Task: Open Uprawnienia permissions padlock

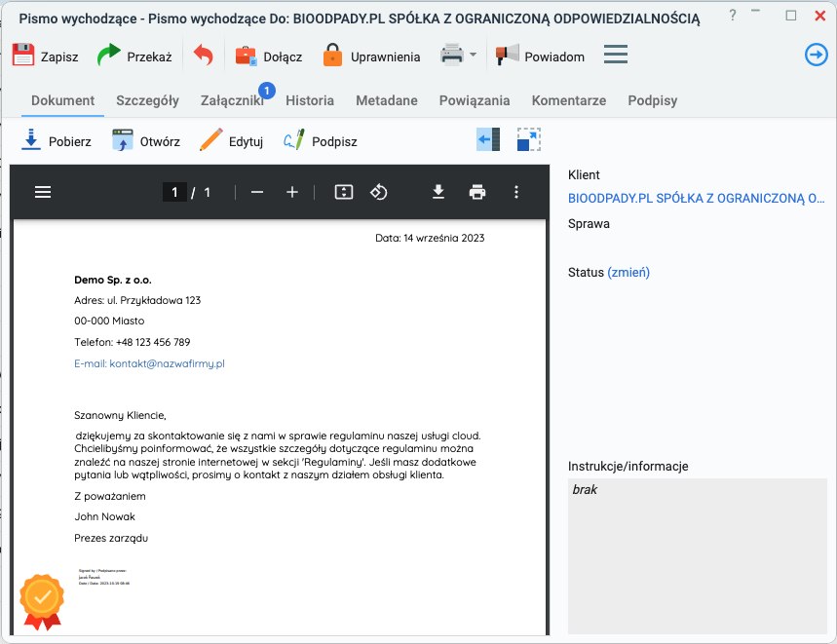Action: coord(371,57)
